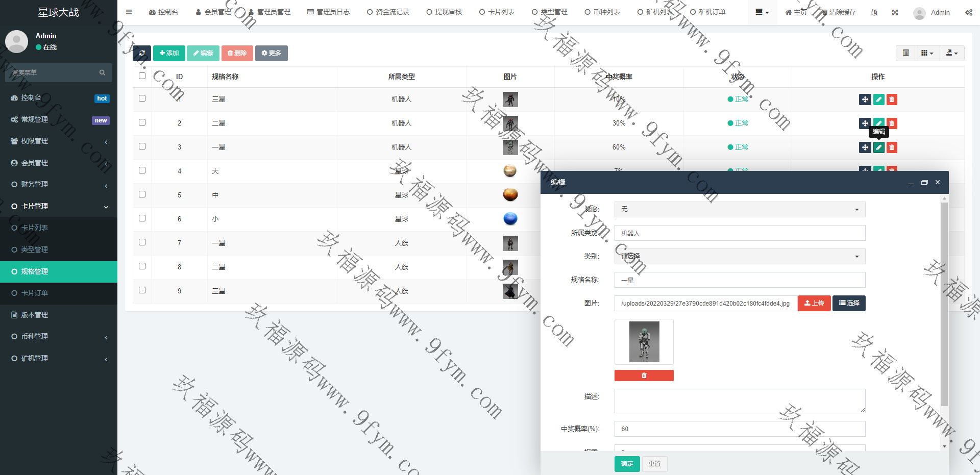
Task: Click the red delete icon in row 1
Action: tap(891, 99)
